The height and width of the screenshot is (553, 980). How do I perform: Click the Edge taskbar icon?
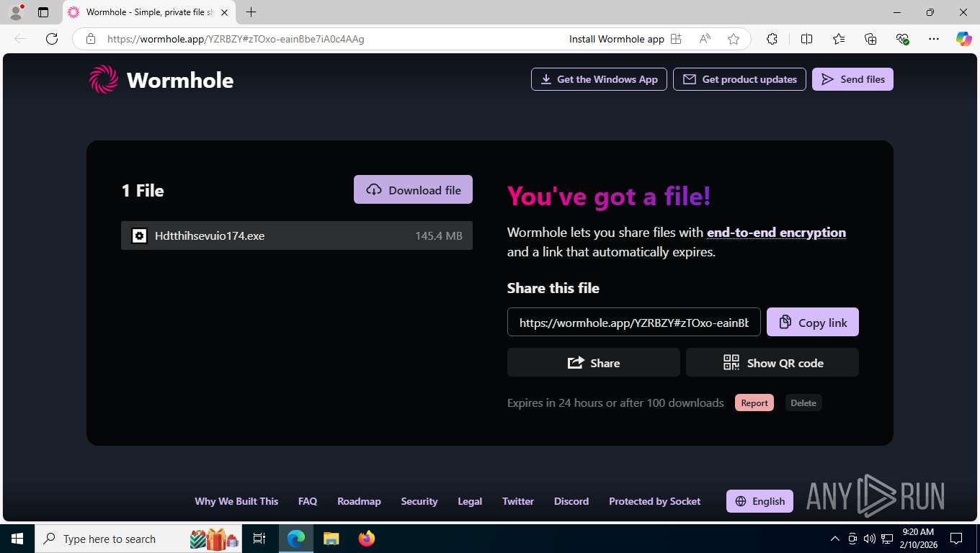tap(296, 539)
